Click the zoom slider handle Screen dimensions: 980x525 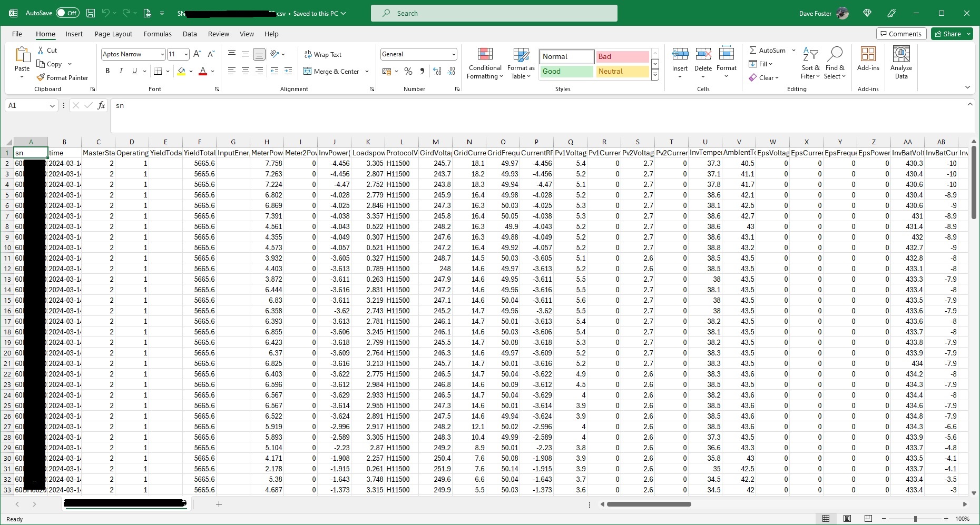coord(915,519)
